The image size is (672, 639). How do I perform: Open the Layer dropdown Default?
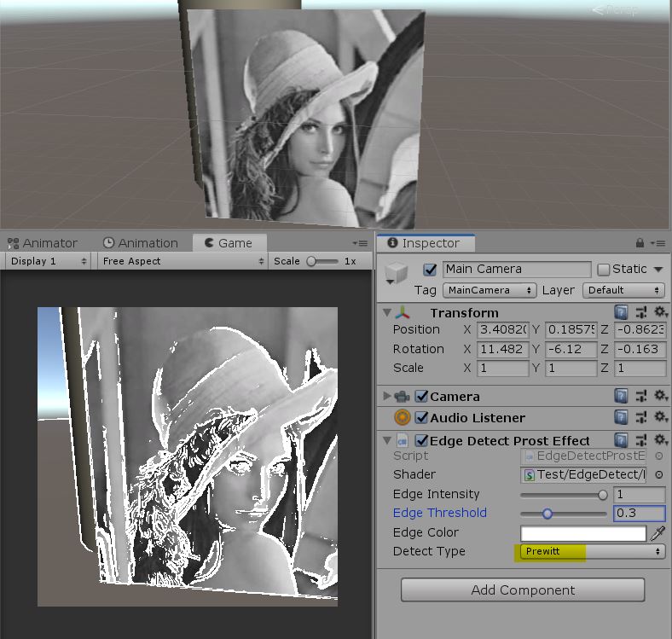tap(623, 290)
